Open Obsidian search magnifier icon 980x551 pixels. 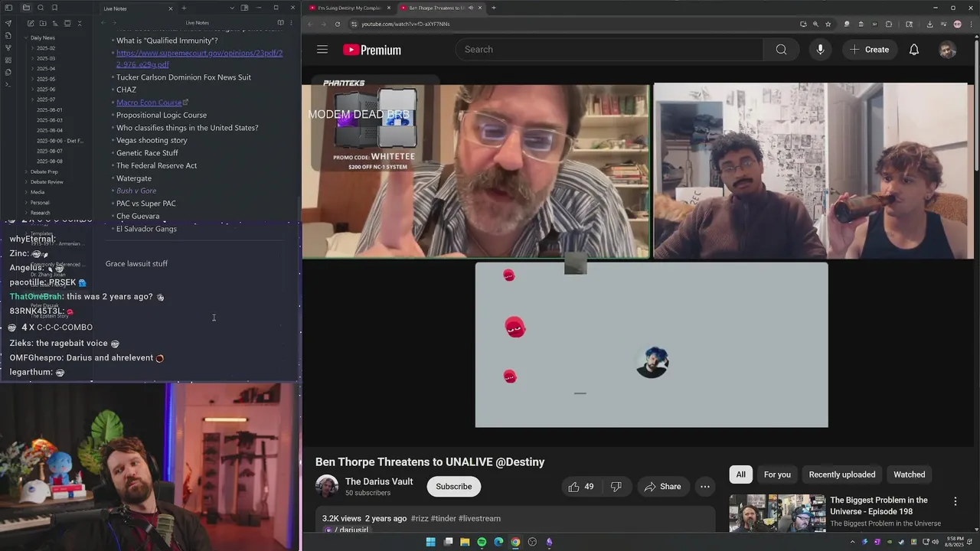41,8
